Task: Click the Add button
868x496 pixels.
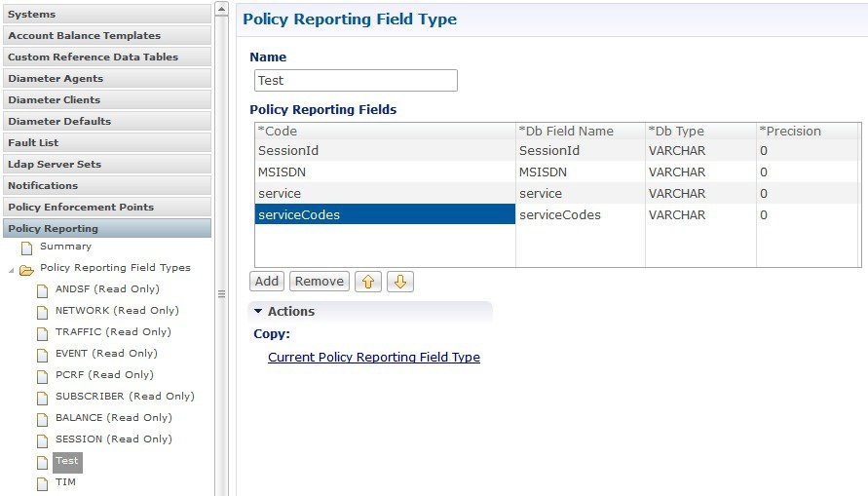Action: [x=267, y=282]
